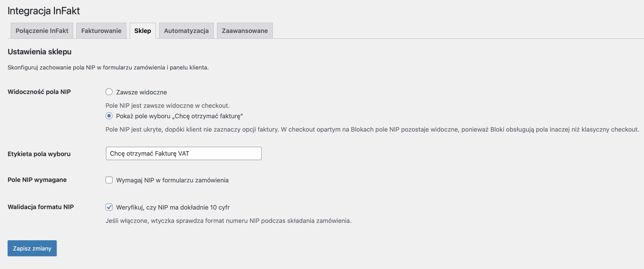Click the 'Jeśli włączone, wtyczka sprawdza' help text
The width and height of the screenshot is (644, 269).
[228, 221]
